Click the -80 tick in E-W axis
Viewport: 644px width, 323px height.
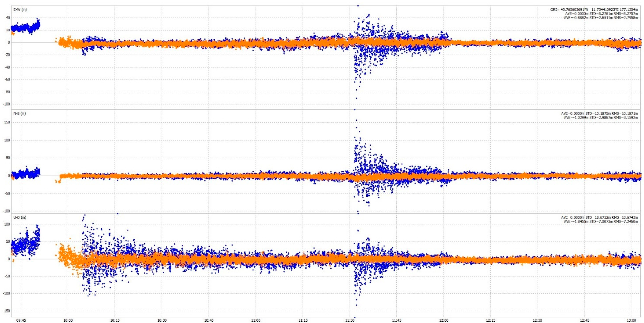coord(7,92)
